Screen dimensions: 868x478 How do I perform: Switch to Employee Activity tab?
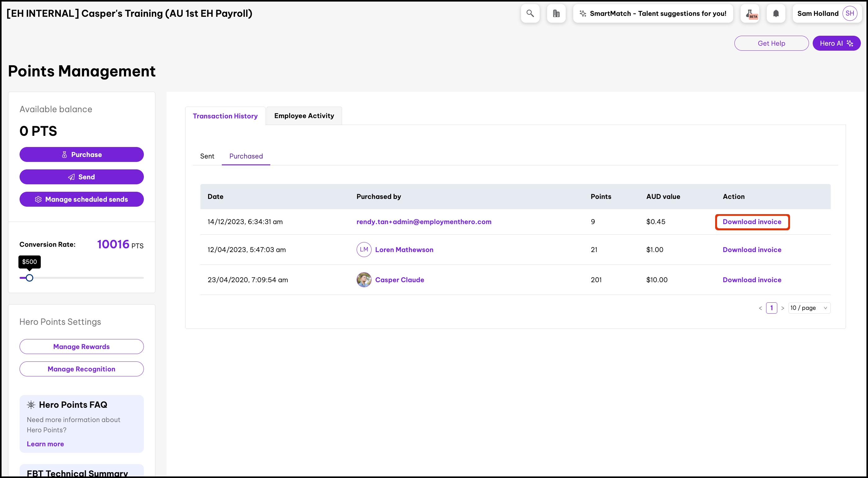pyautogui.click(x=304, y=116)
